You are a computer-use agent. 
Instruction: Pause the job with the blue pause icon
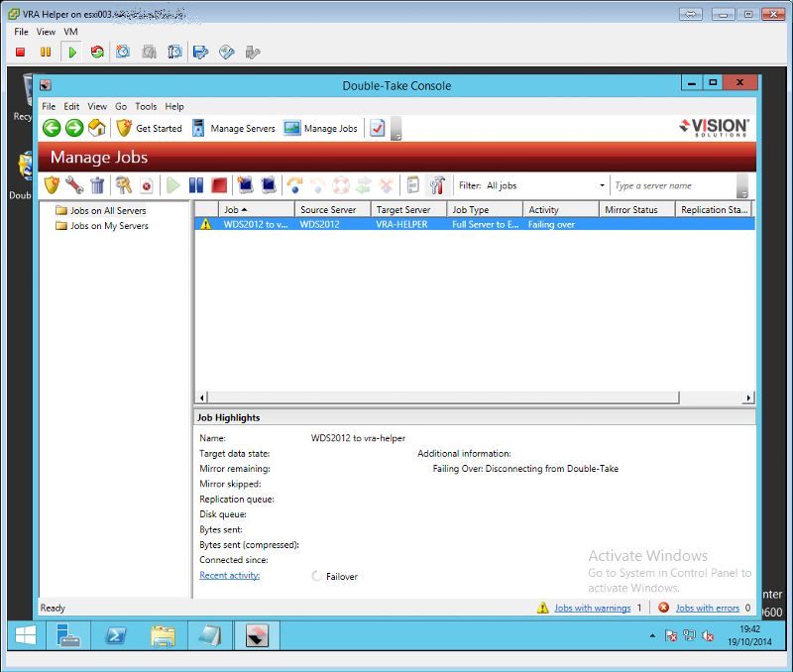click(x=196, y=185)
